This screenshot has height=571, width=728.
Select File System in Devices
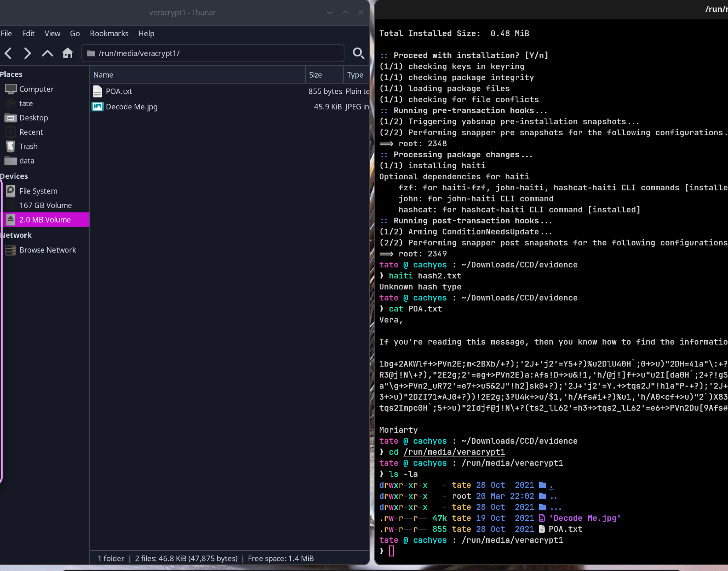pyautogui.click(x=38, y=191)
